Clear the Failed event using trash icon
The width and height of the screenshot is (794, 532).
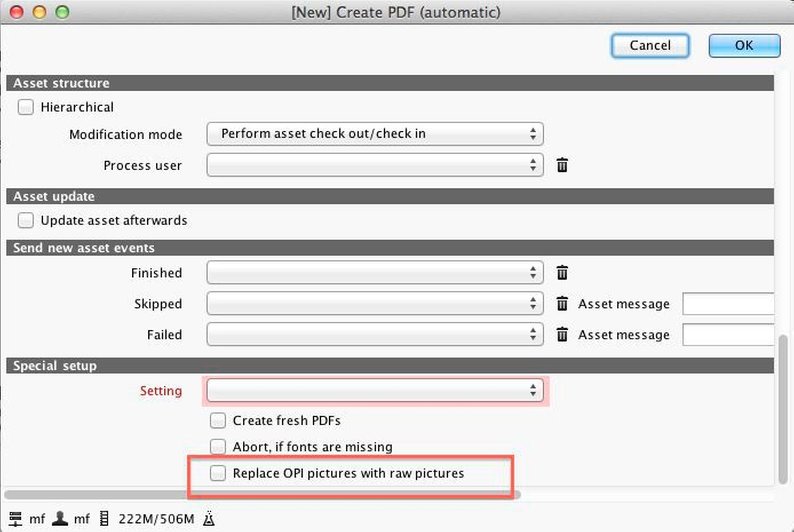pos(562,334)
